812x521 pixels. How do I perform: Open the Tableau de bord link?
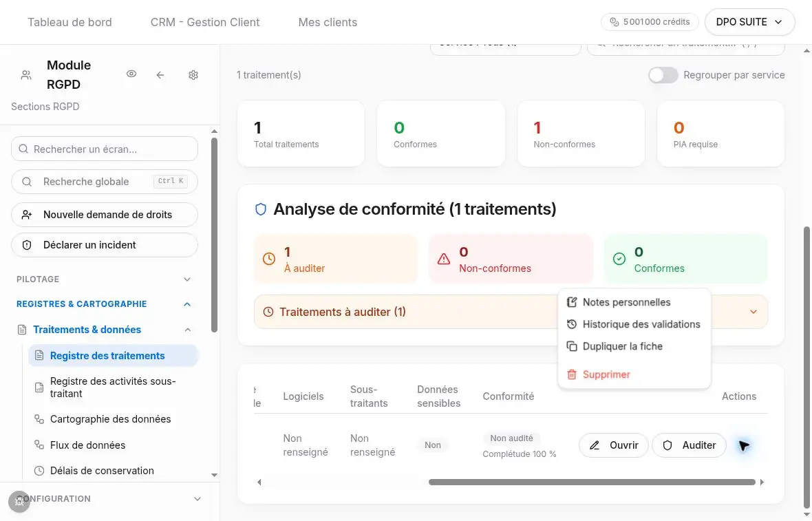[x=70, y=22]
